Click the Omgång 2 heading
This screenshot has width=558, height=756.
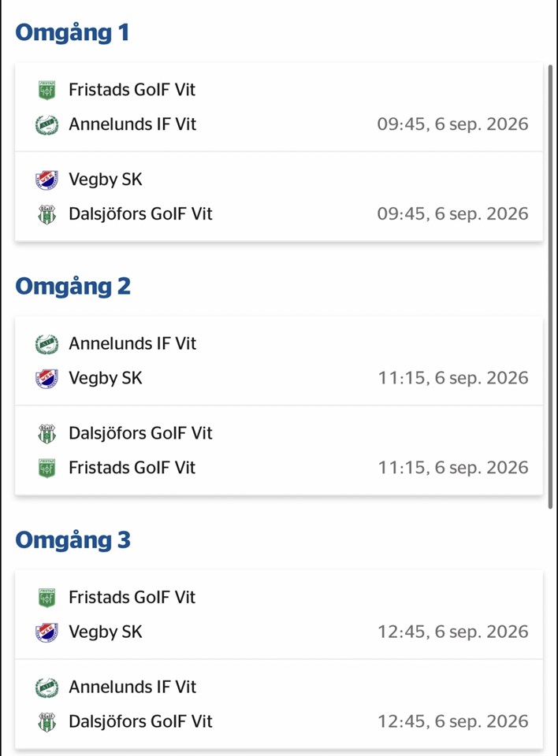(x=73, y=287)
